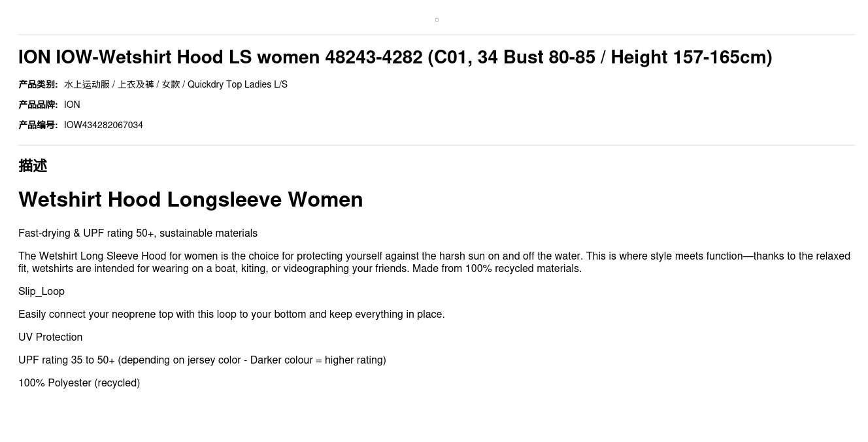The image size is (868, 442).
Task: Click the 100% Polyester (recycled) text
Action: pyautogui.click(x=79, y=383)
